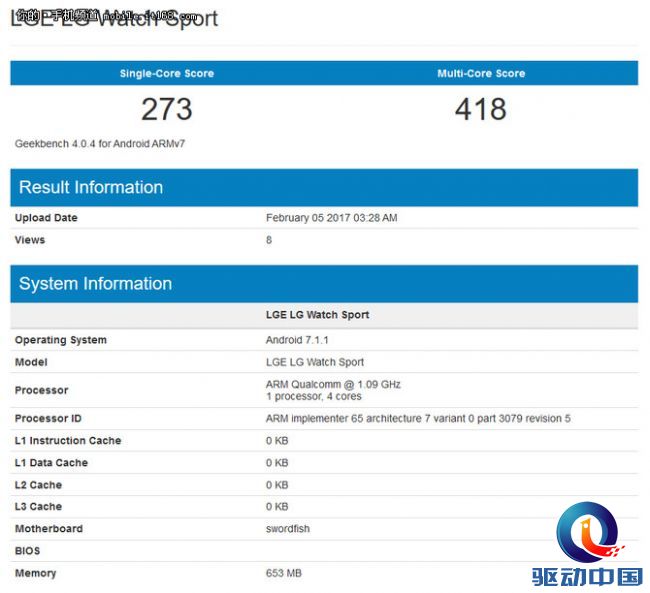Select the ARM implementer 65 architecture value

pyautogui.click(x=418, y=418)
